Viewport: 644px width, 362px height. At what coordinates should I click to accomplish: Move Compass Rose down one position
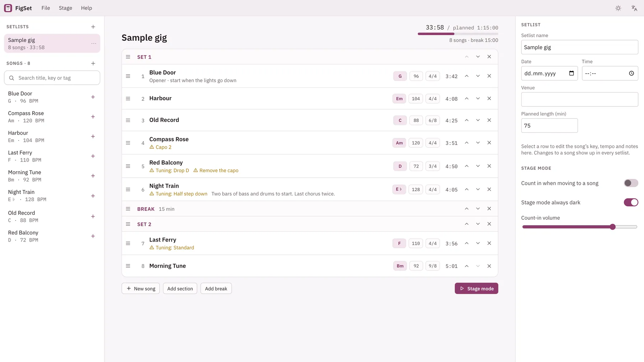[478, 143]
